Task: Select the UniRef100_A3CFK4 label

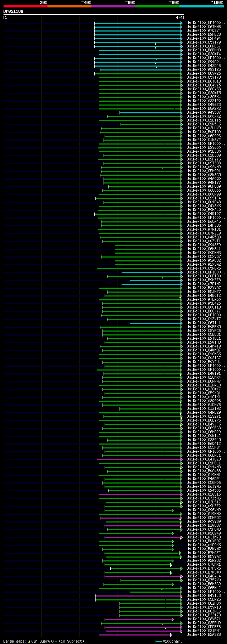Action: [x=204, y=97]
